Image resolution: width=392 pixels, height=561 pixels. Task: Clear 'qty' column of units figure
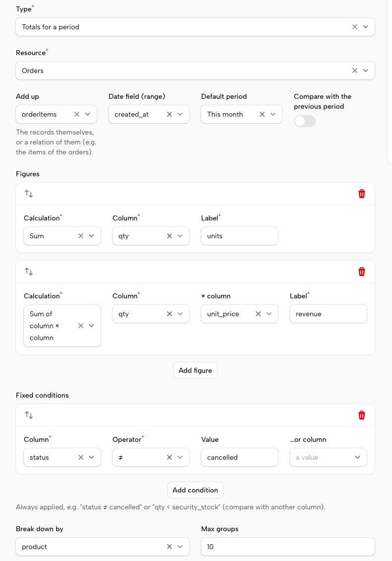tap(170, 236)
